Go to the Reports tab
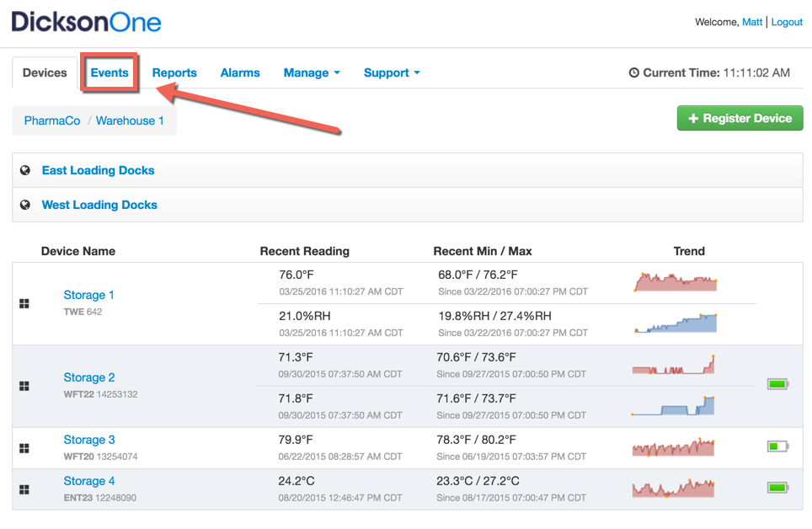Viewport: 812px width, 529px height. [174, 72]
